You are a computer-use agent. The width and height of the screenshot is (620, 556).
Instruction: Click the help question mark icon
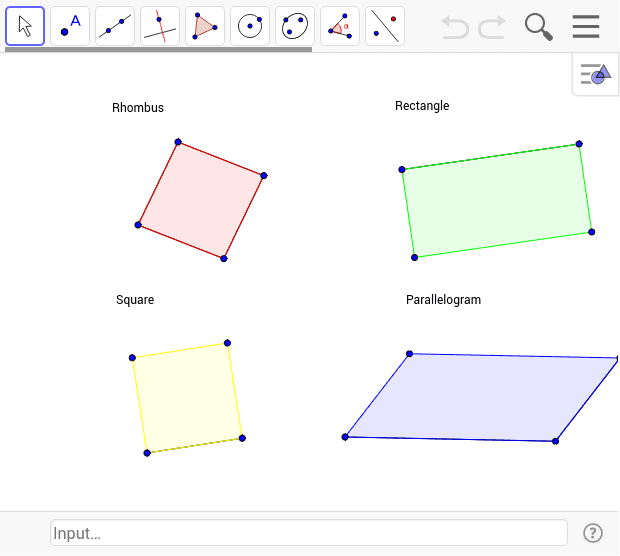(x=593, y=533)
